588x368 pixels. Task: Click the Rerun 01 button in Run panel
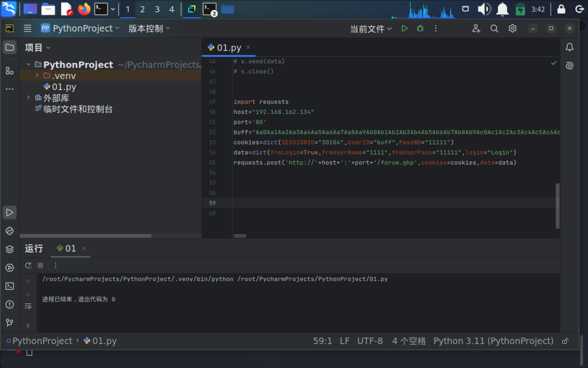point(28,265)
